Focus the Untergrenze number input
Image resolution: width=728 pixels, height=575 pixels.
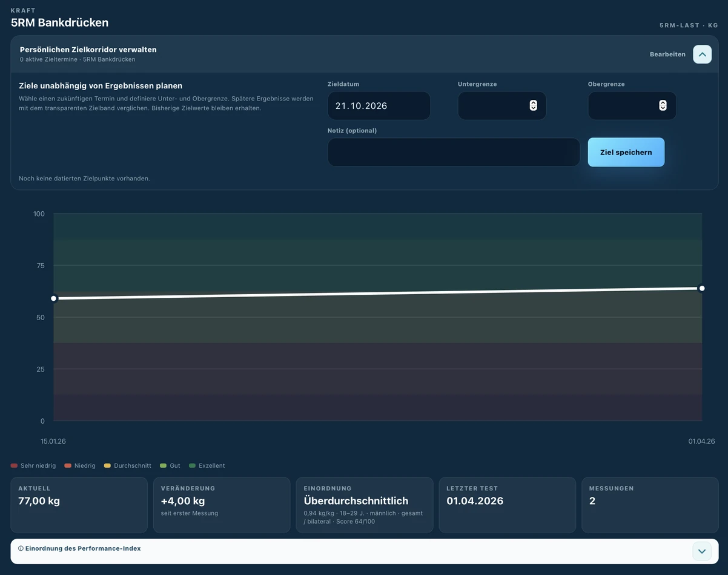coord(502,106)
